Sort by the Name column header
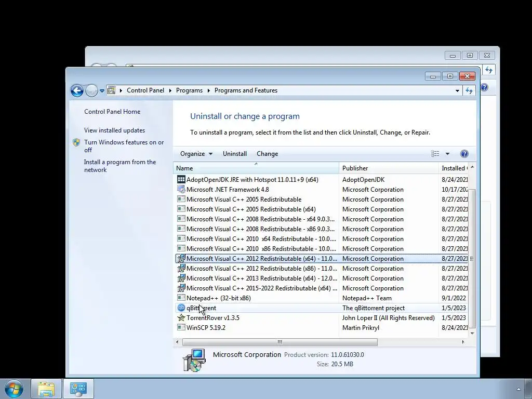Screen dimensions: 532x399 click(x=256, y=168)
